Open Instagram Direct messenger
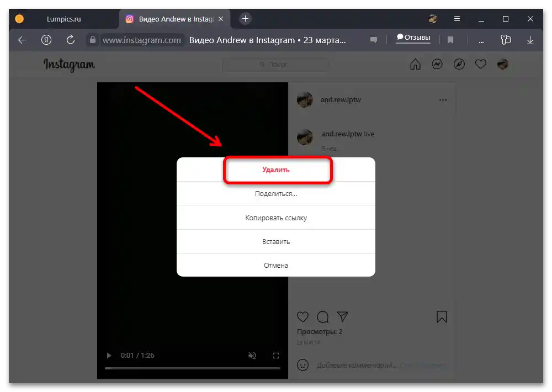 [x=437, y=65]
